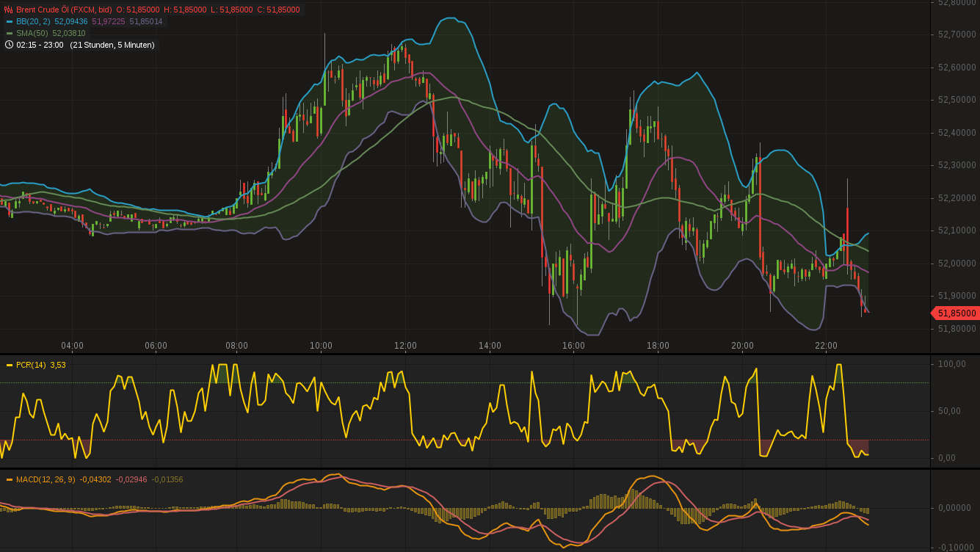The width and height of the screenshot is (980, 552).
Task: Click the yellow PCR(14) legend marker
Action: 9,364
